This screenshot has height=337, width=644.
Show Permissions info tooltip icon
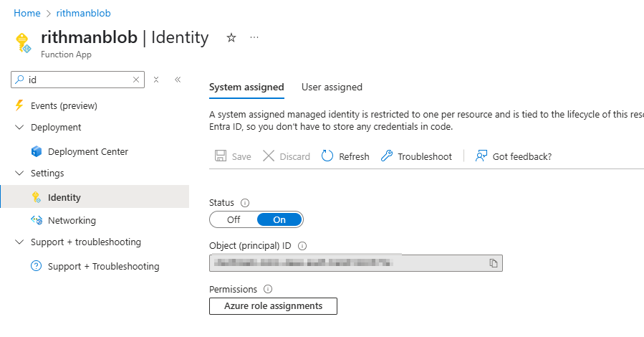tap(268, 290)
